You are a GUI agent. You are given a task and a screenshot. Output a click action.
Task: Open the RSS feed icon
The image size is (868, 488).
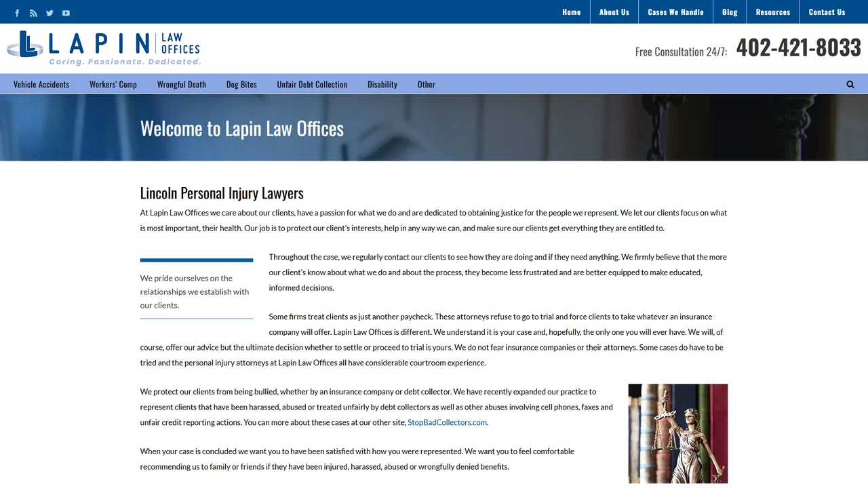(33, 13)
